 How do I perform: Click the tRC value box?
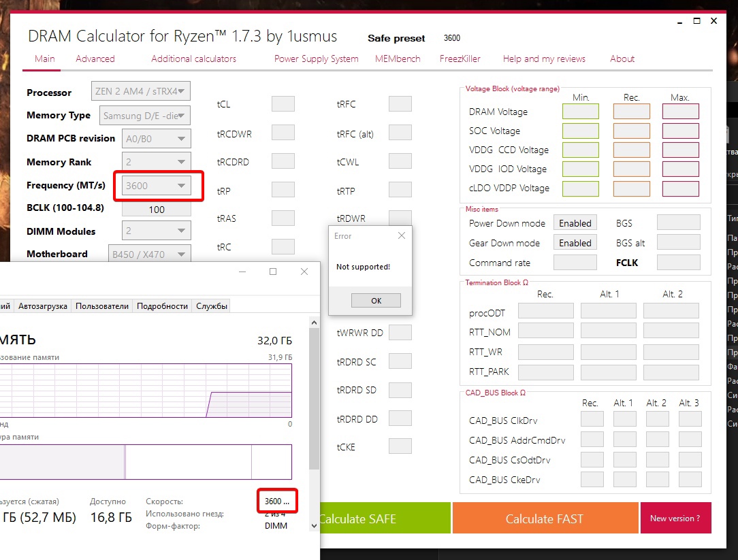(x=283, y=246)
